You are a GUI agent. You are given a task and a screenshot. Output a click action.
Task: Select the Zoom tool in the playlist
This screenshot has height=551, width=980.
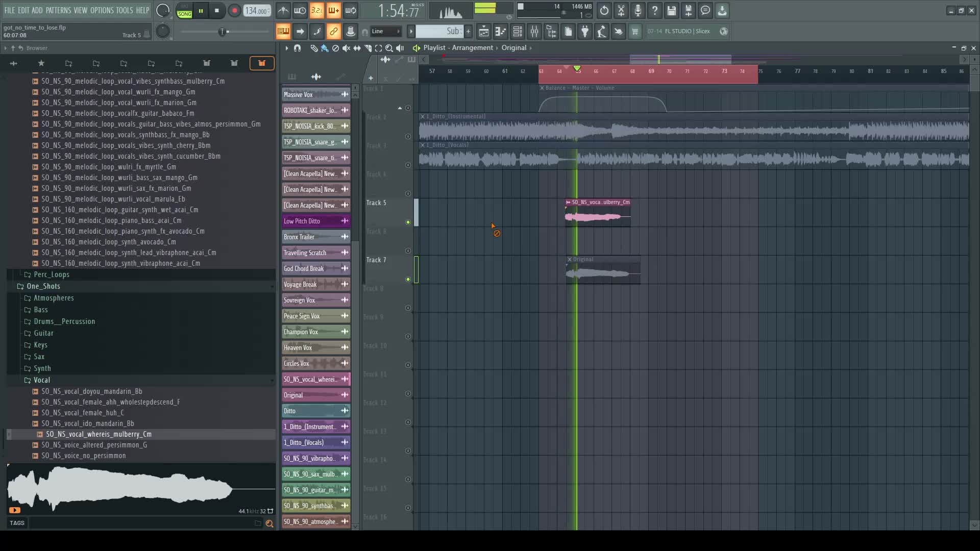[389, 48]
